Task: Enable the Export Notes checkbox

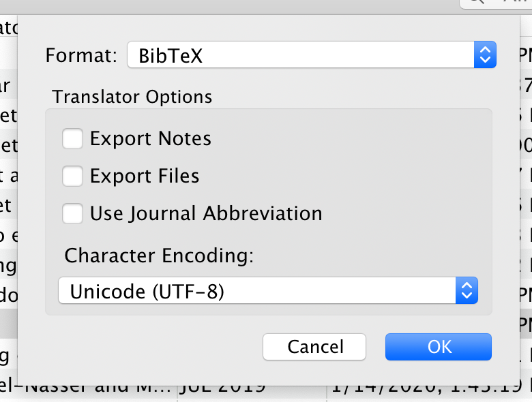Action: (x=72, y=139)
